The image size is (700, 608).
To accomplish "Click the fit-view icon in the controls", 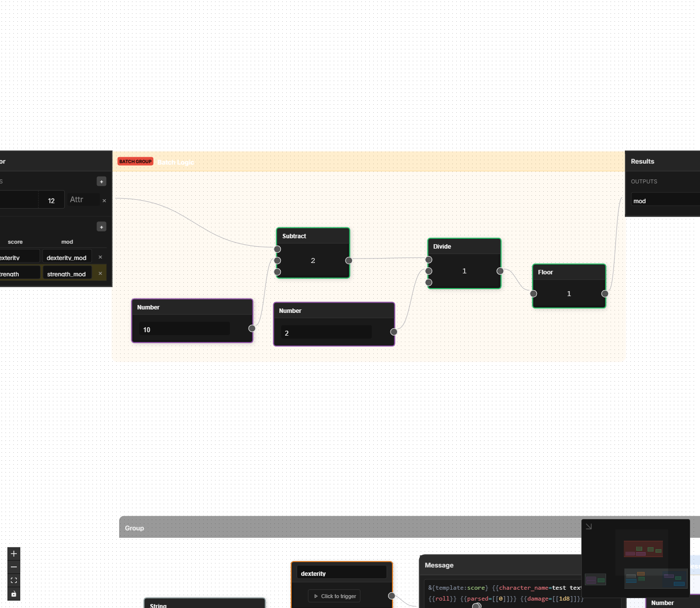I will tap(13, 580).
